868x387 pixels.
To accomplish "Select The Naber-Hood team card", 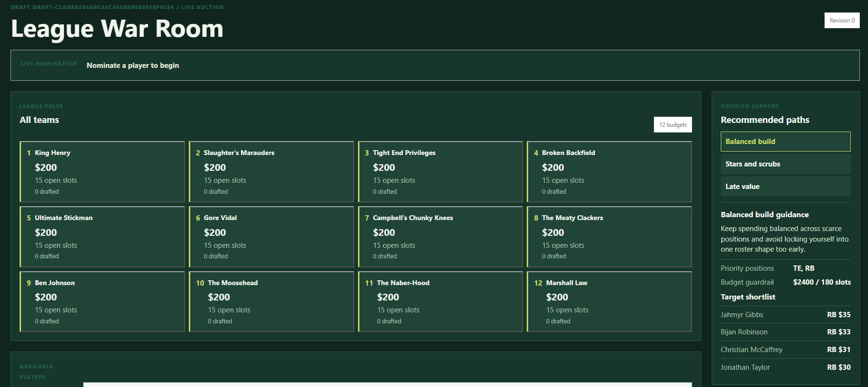I will coord(440,301).
